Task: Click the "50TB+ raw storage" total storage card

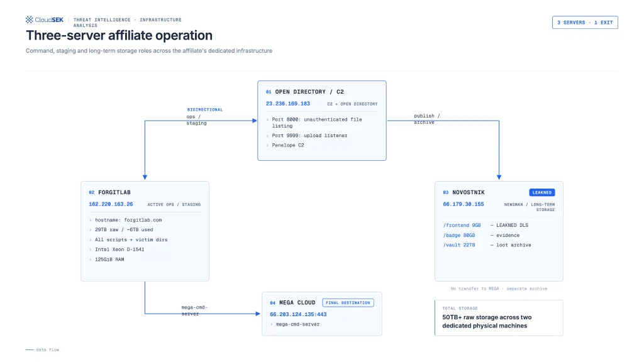Action: (499, 317)
